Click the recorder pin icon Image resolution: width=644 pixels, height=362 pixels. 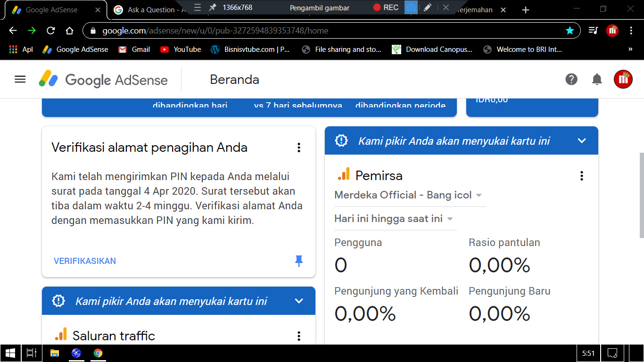(x=213, y=7)
